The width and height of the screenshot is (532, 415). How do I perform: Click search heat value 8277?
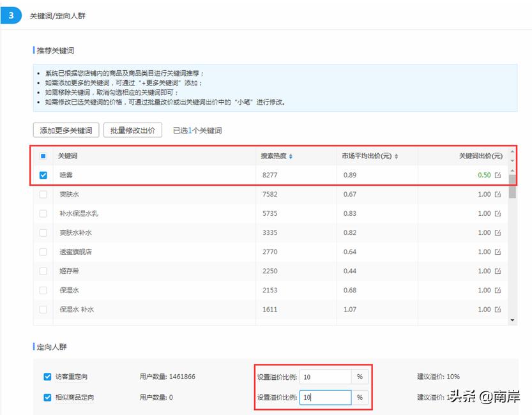(x=270, y=176)
